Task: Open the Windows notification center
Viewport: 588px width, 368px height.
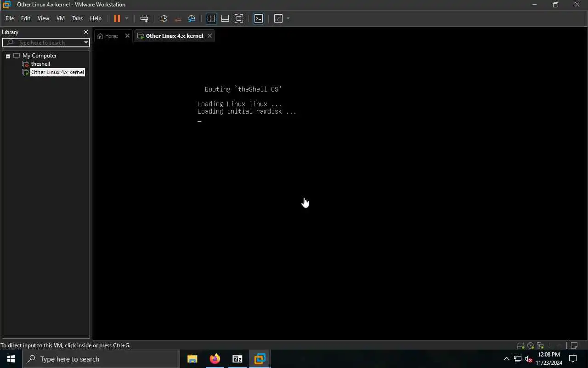Action: coord(573,359)
